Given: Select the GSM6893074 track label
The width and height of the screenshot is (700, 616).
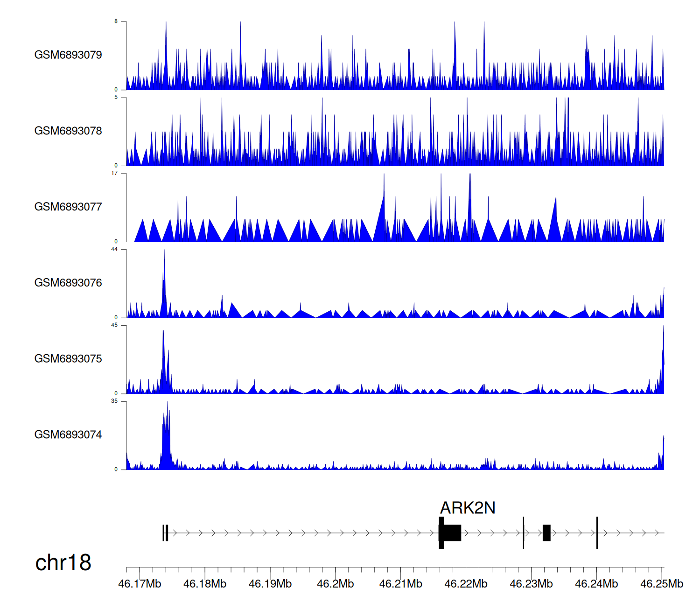Looking at the screenshot, I should 68,435.
